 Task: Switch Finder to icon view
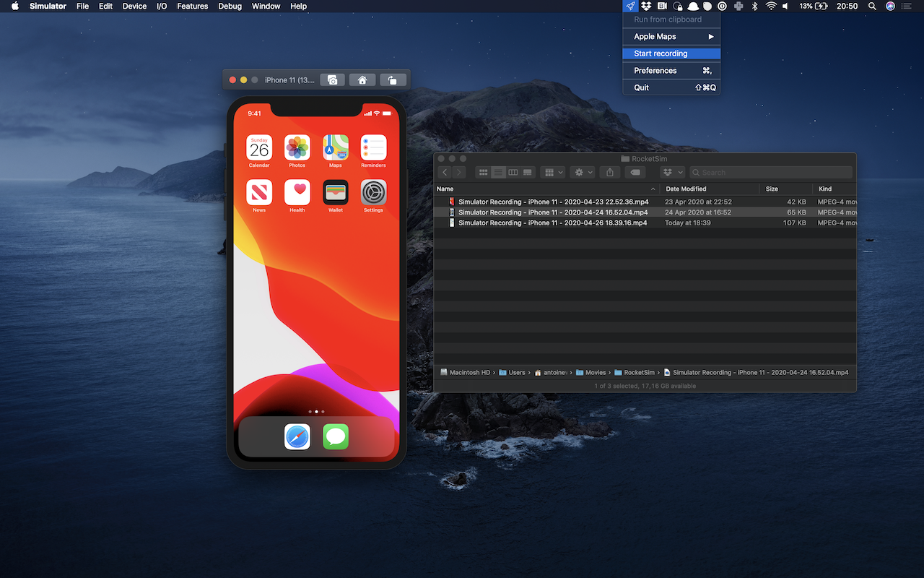(x=484, y=173)
